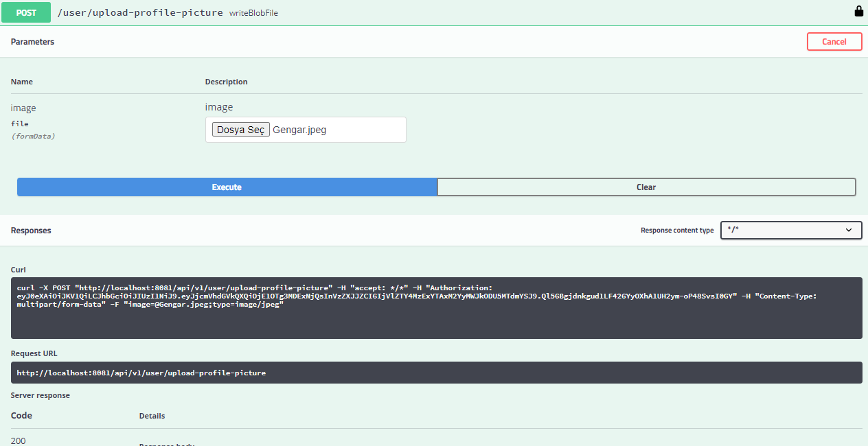The height and width of the screenshot is (446, 868).
Task: Open the authorization lock icon
Action: point(858,12)
